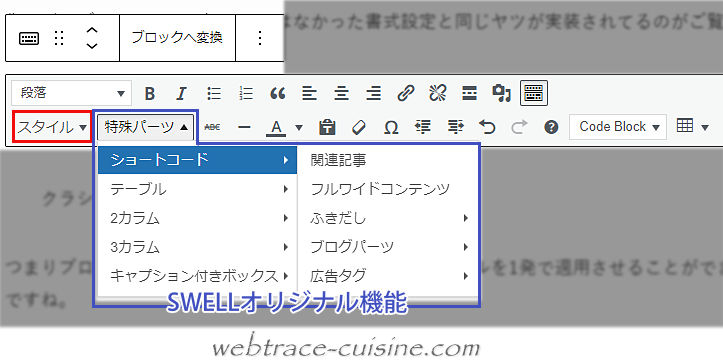
Task: Decrease the indent
Action: click(423, 127)
